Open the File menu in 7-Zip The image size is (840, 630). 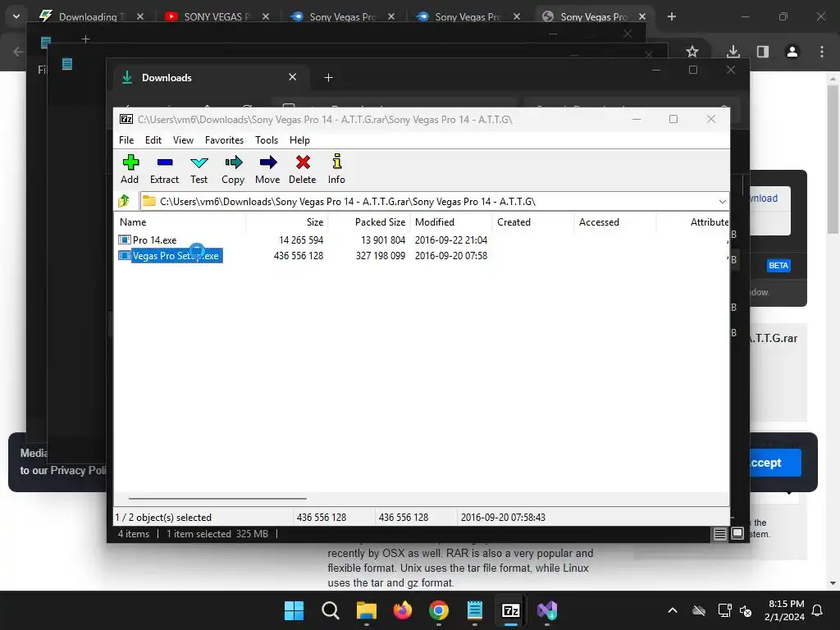[x=126, y=139]
